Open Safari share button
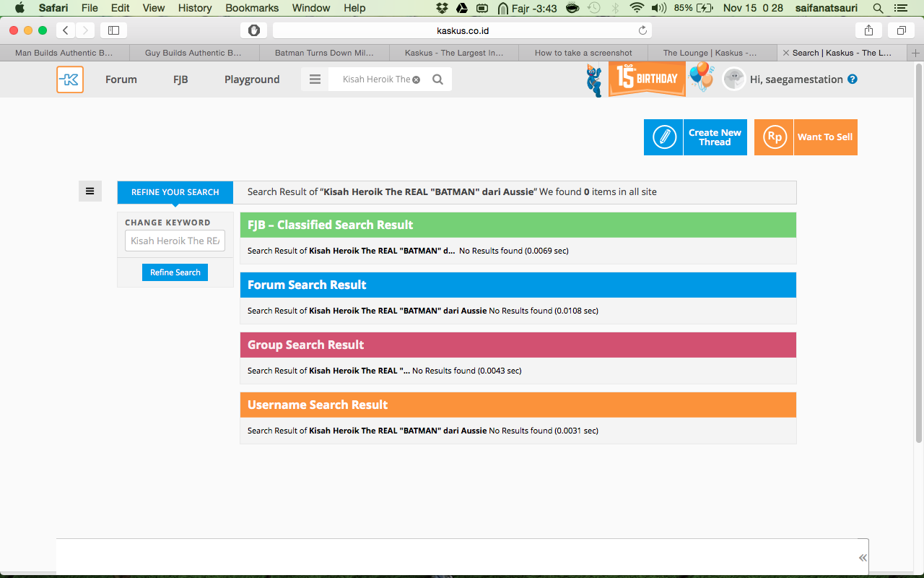 tap(868, 30)
